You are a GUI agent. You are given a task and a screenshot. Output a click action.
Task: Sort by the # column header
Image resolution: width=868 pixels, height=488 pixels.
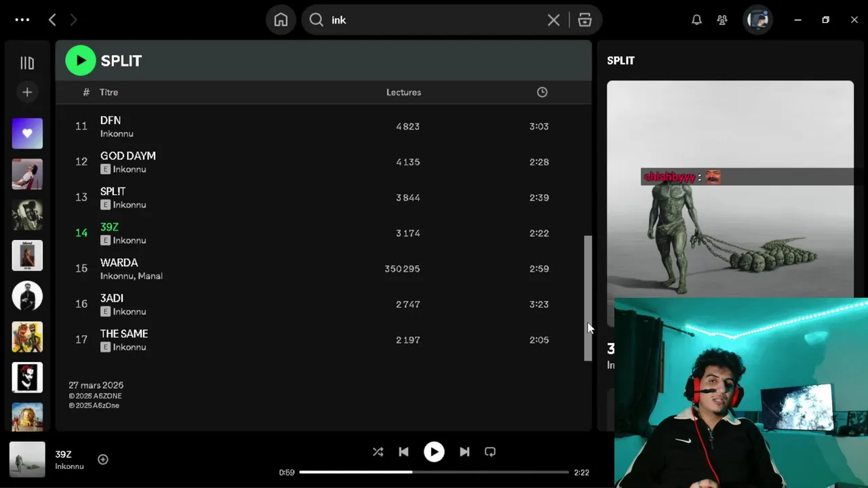coord(86,92)
